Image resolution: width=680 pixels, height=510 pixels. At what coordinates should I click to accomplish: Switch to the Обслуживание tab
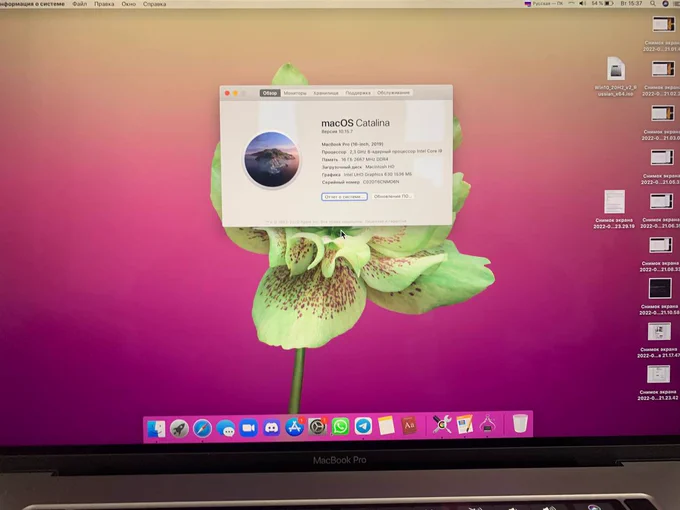(393, 93)
